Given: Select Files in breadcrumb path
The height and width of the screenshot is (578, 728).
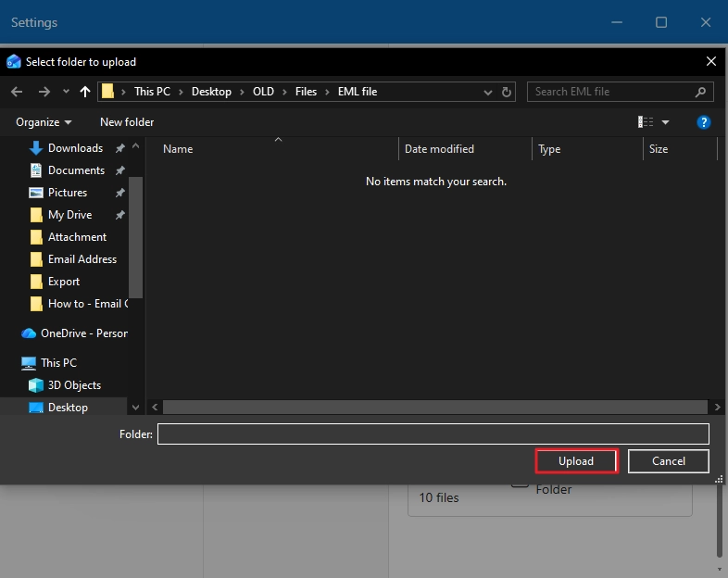Looking at the screenshot, I should click(306, 92).
